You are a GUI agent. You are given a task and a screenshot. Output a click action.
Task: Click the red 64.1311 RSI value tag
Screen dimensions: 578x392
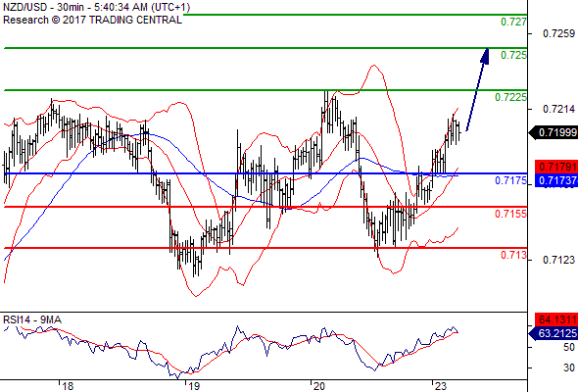556,319
